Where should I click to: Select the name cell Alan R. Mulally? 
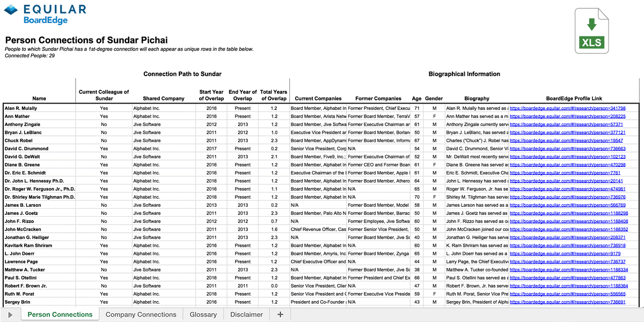point(39,108)
